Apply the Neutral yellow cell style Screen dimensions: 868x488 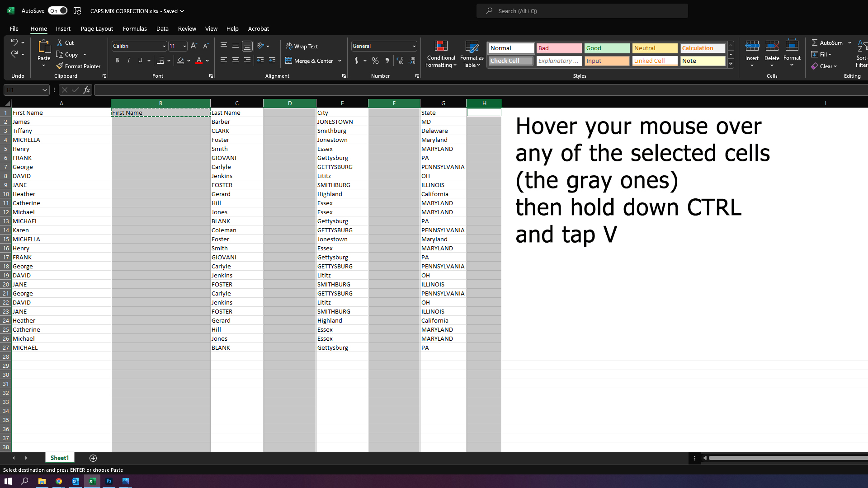click(655, 48)
